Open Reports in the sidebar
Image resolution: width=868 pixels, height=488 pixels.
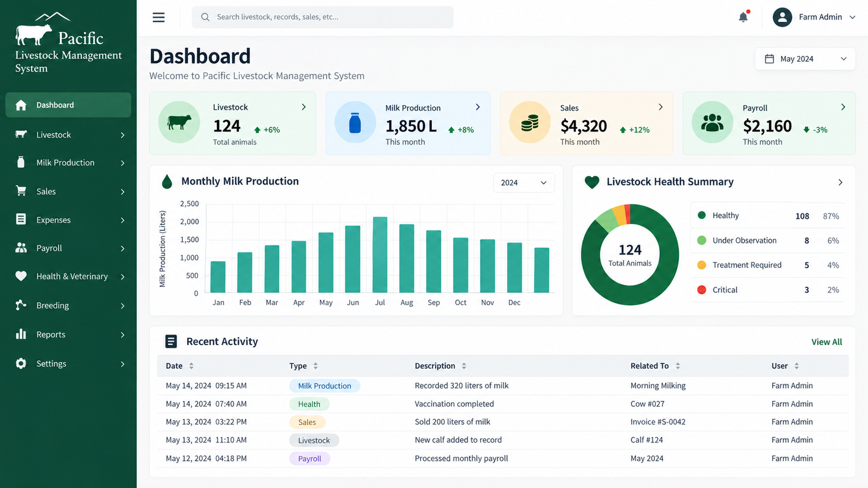(x=71, y=335)
